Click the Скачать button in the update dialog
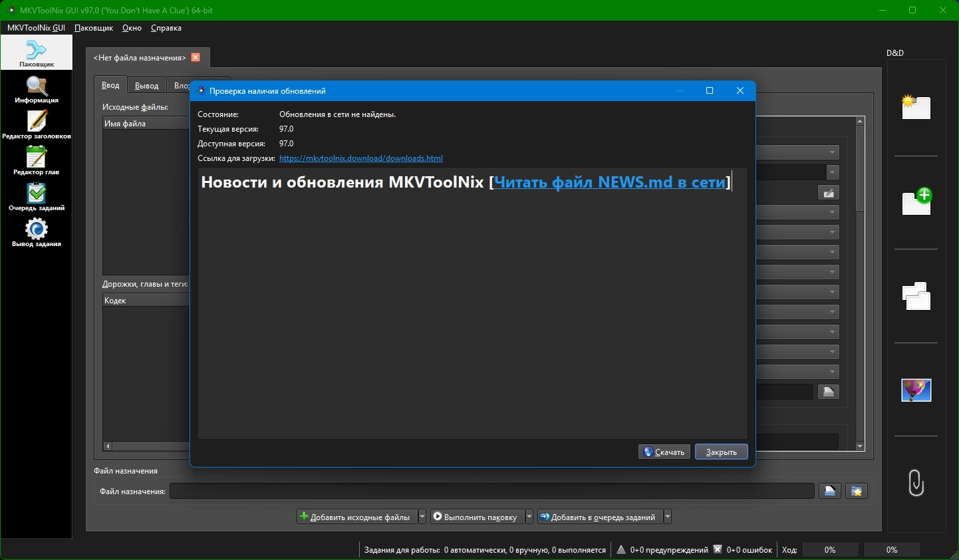 [x=664, y=452]
